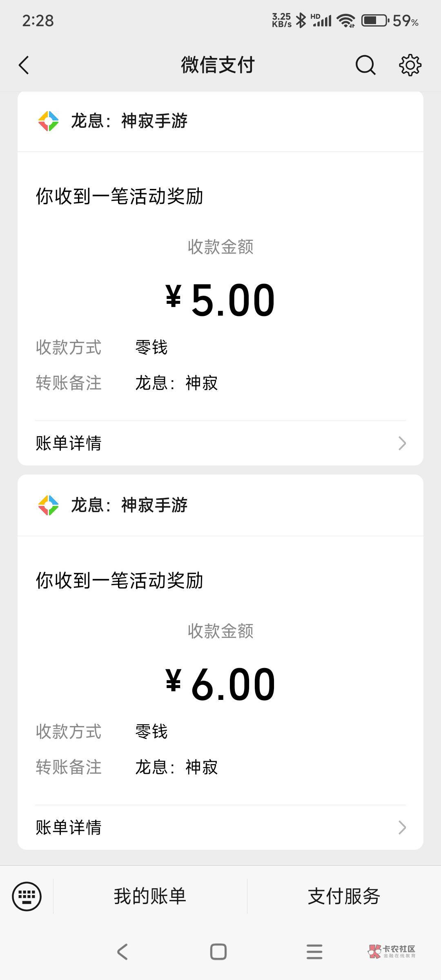The height and width of the screenshot is (980, 441).
Task: Switch to keyboard input icon
Action: click(27, 896)
